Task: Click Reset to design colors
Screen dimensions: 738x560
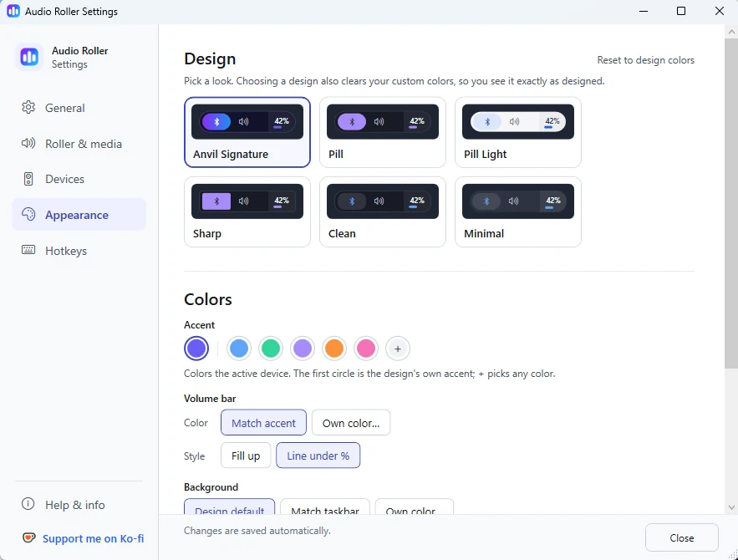Action: point(646,60)
